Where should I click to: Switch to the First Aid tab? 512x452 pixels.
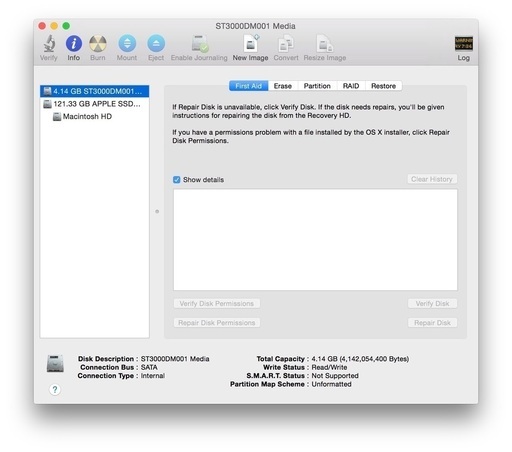pos(248,86)
